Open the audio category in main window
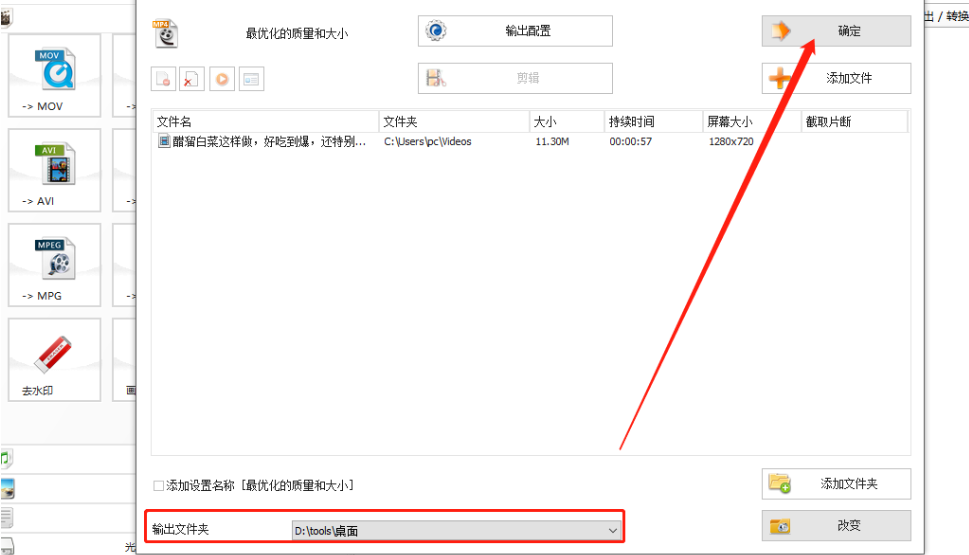969x555 pixels. 6,459
